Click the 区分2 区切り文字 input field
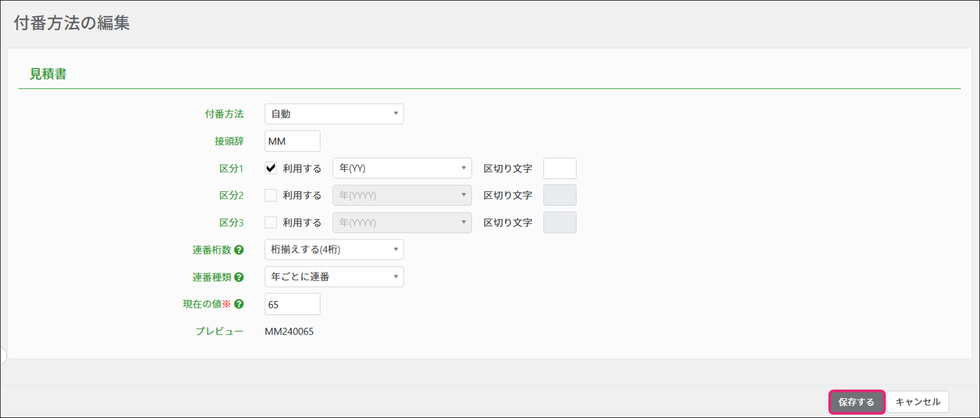The width and height of the screenshot is (980, 418). [560, 195]
